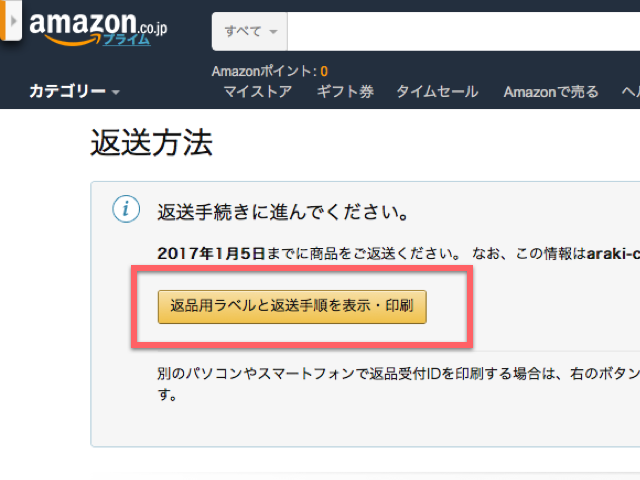
Task: Open the マイストア menu item
Action: click(257, 92)
